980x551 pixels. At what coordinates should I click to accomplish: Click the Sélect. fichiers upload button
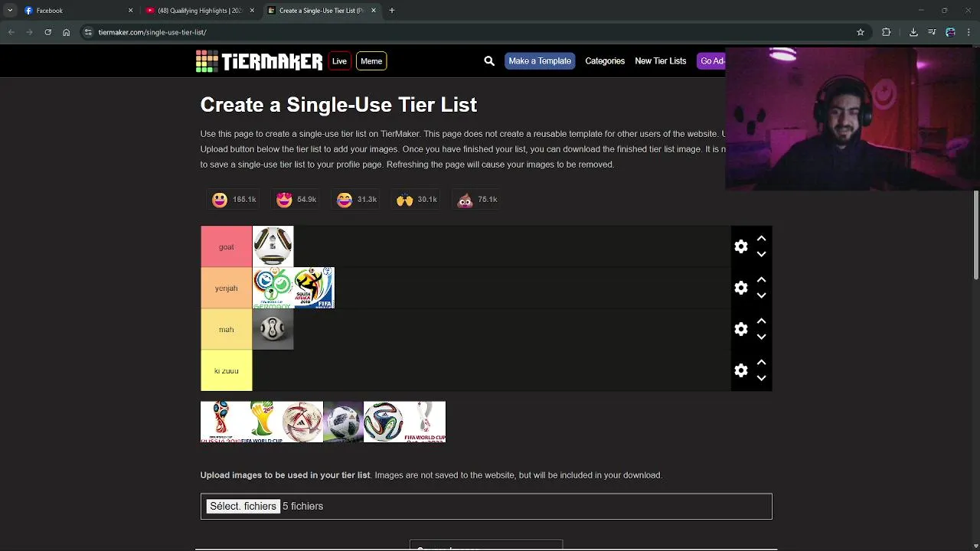tap(243, 506)
